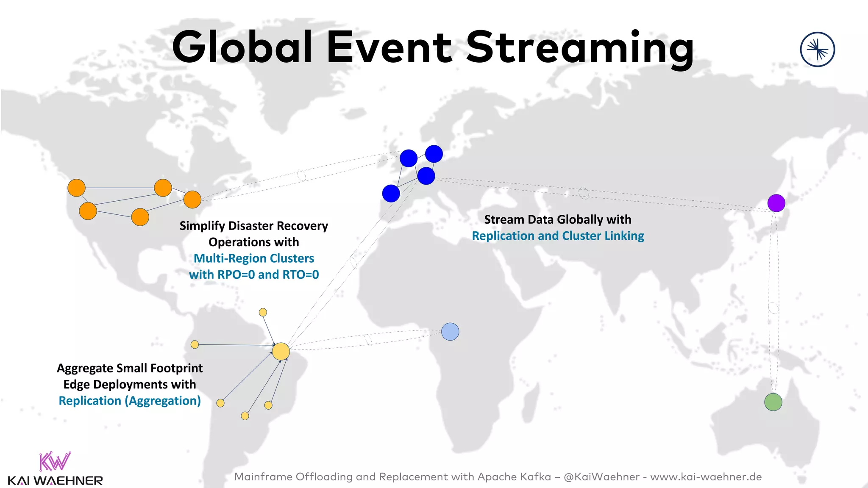Click the Replication (Aggregation) blue text
This screenshot has width=868, height=488.
[x=130, y=401]
